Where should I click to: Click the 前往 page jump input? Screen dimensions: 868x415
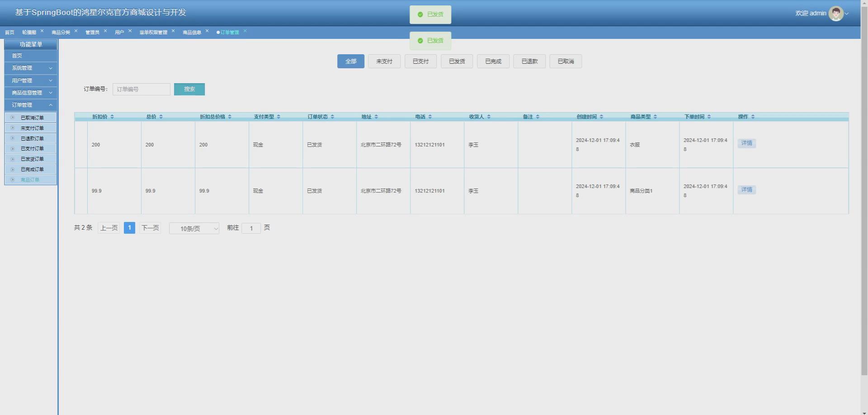click(251, 228)
